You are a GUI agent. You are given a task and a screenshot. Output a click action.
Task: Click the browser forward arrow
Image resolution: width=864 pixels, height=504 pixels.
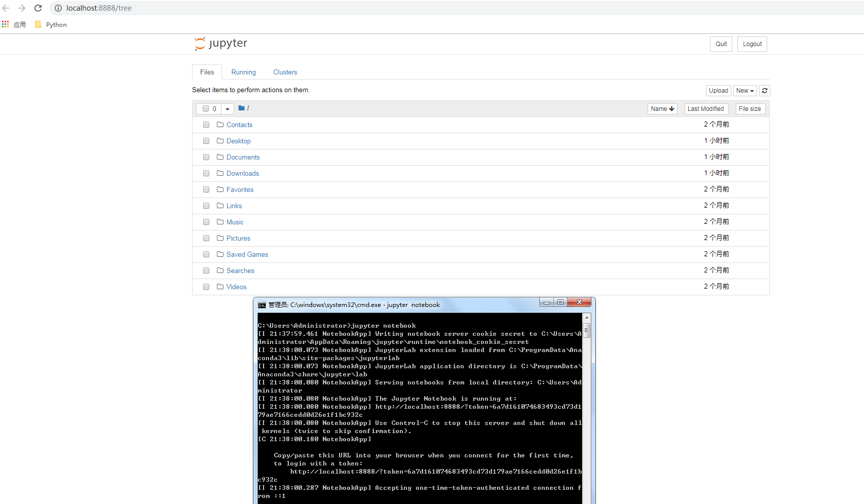pyautogui.click(x=22, y=8)
